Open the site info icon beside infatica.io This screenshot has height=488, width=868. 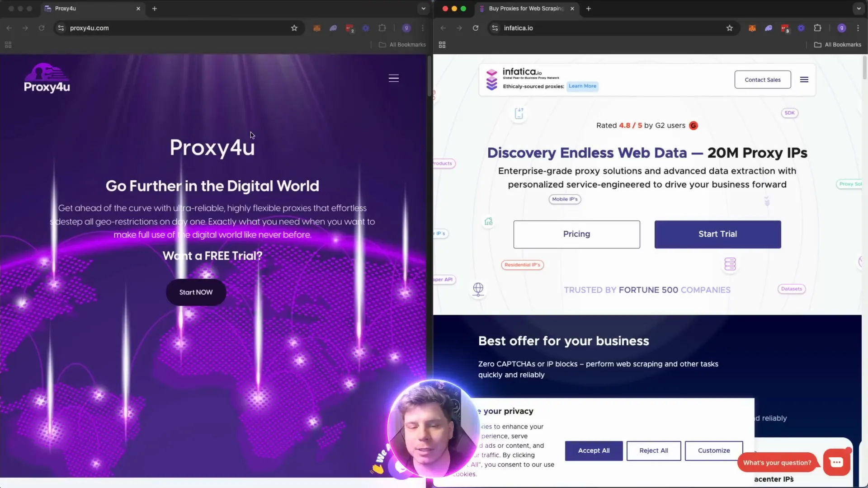point(495,28)
